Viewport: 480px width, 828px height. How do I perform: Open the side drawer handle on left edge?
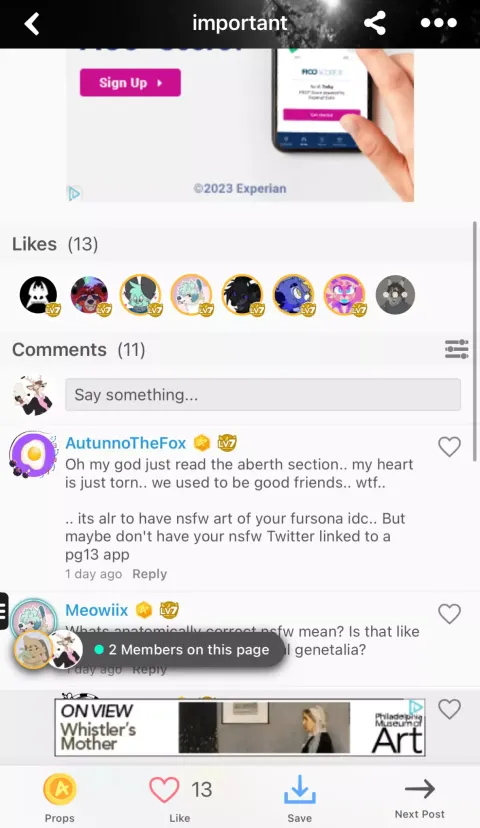(4, 611)
